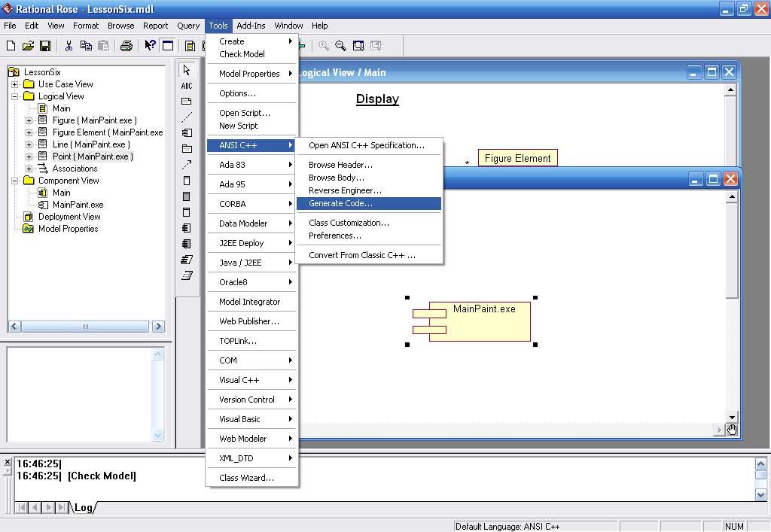The width and height of the screenshot is (771, 532).
Task: Select Model Properties in browser tree
Action: tap(68, 229)
